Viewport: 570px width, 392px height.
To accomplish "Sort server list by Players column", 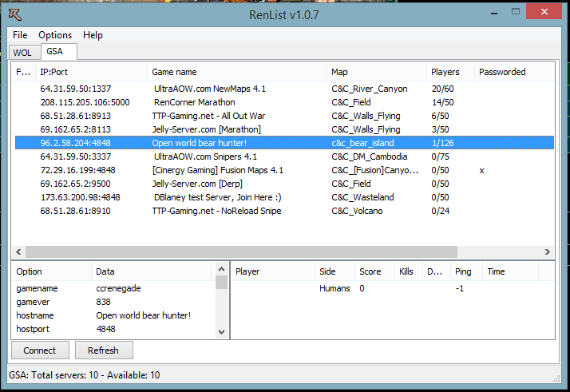I will click(x=445, y=72).
